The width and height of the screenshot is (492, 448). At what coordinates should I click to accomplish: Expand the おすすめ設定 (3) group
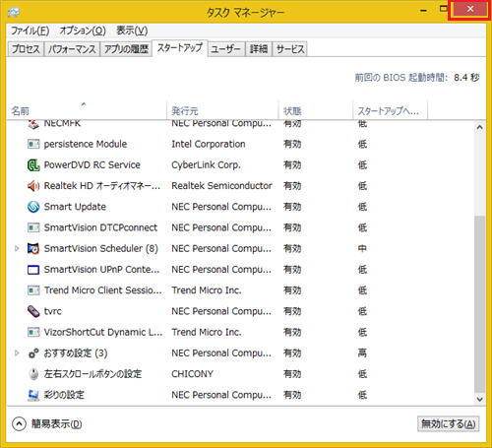[x=17, y=353]
